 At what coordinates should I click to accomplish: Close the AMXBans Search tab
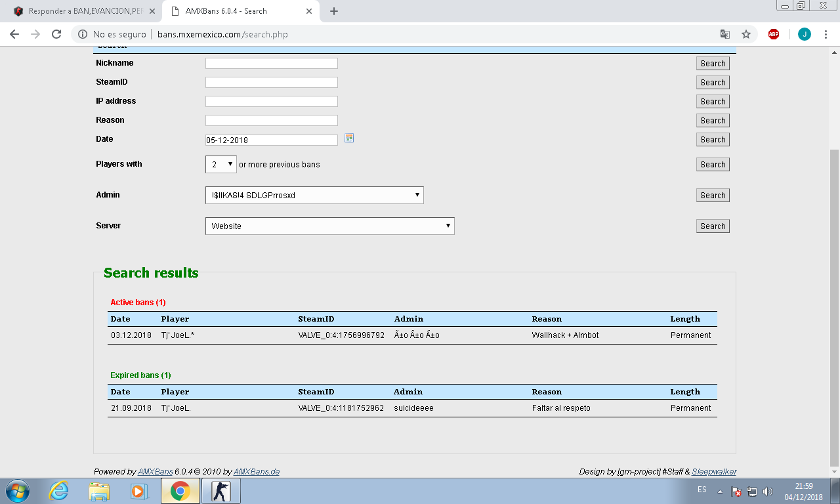[x=308, y=11]
